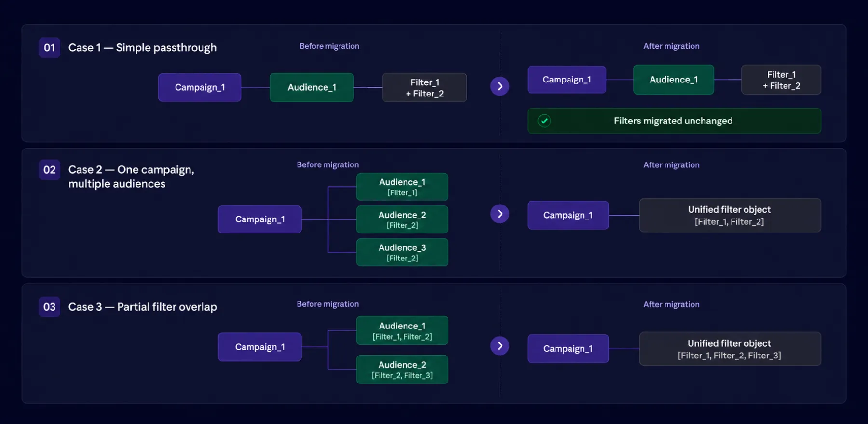
Task: Click the arrow circle in Case 1 row
Action: point(500,86)
